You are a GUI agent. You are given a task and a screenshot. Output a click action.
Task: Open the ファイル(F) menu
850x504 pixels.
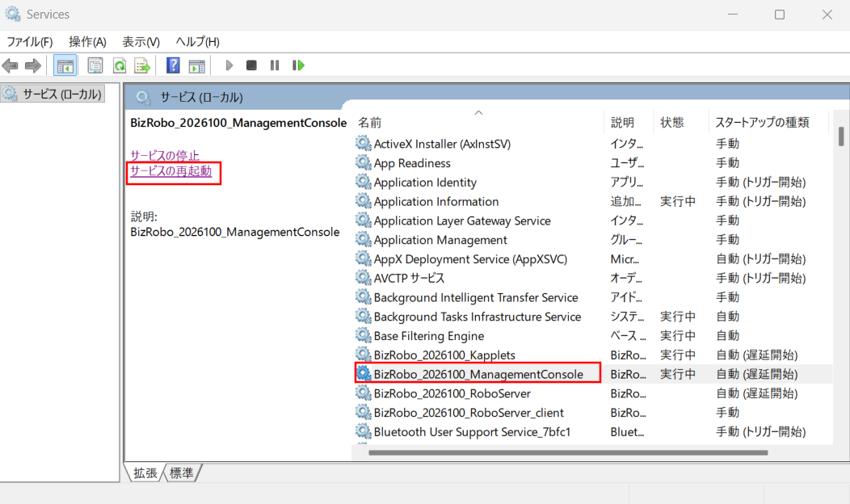(x=29, y=42)
